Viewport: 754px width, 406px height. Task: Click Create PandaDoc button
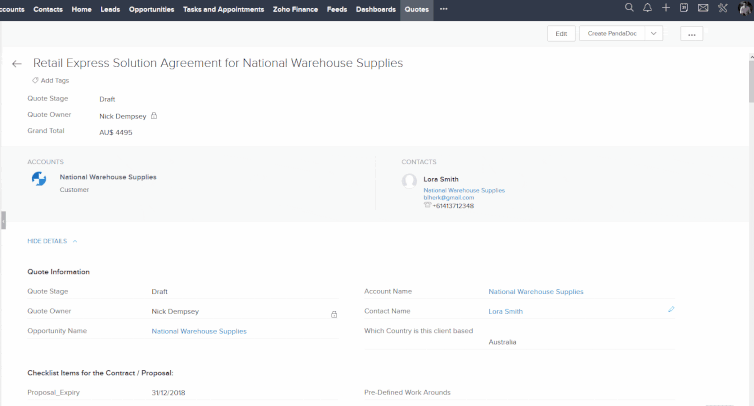coord(612,33)
